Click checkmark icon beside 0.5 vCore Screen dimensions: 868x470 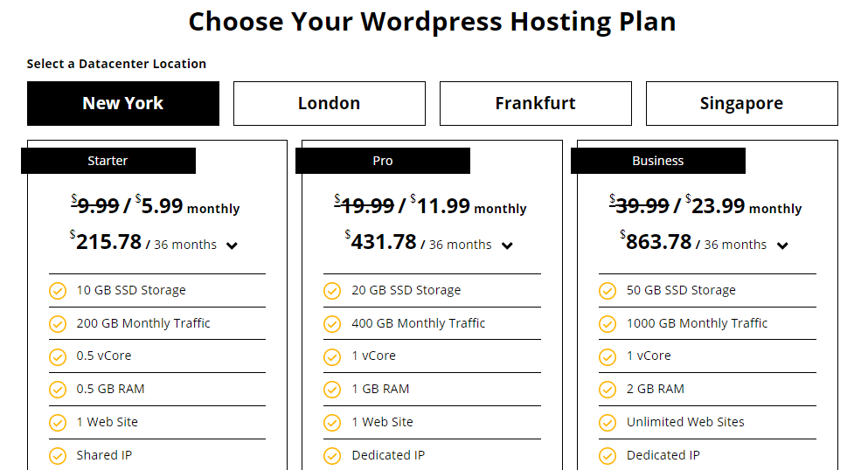(58, 356)
